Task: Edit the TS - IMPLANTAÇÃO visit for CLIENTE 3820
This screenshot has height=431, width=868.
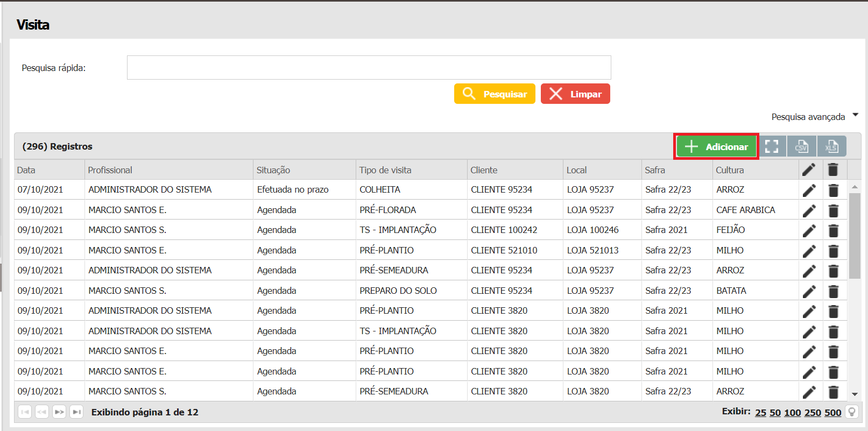Action: click(x=809, y=331)
